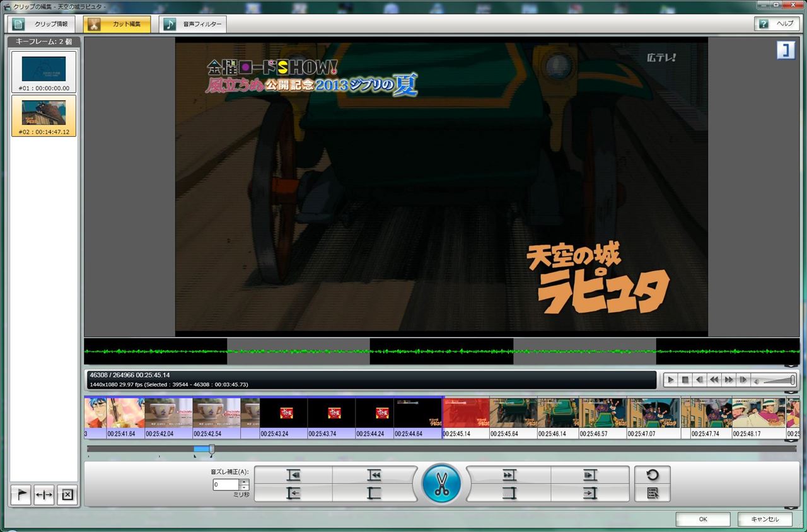Click the キーフレーム: 2 個 header
Viewport: 807px width, 532px height.
[44, 41]
